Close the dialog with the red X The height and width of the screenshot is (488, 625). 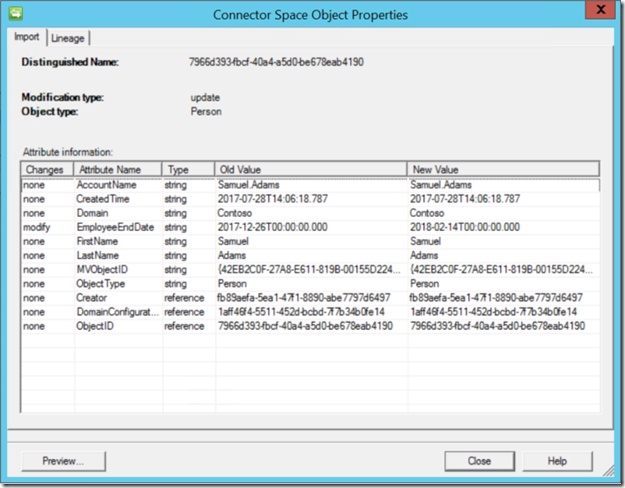600,10
